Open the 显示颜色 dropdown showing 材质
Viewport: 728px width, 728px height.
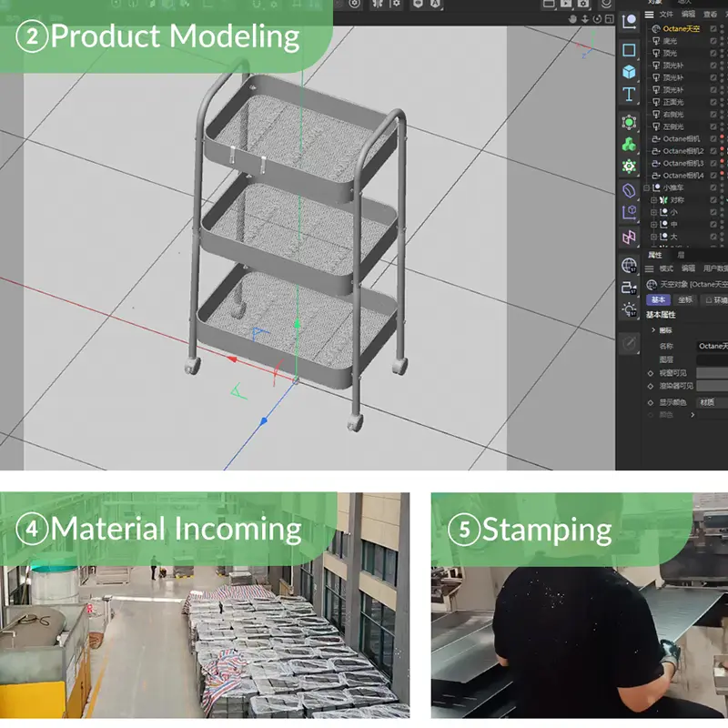pyautogui.click(x=710, y=401)
